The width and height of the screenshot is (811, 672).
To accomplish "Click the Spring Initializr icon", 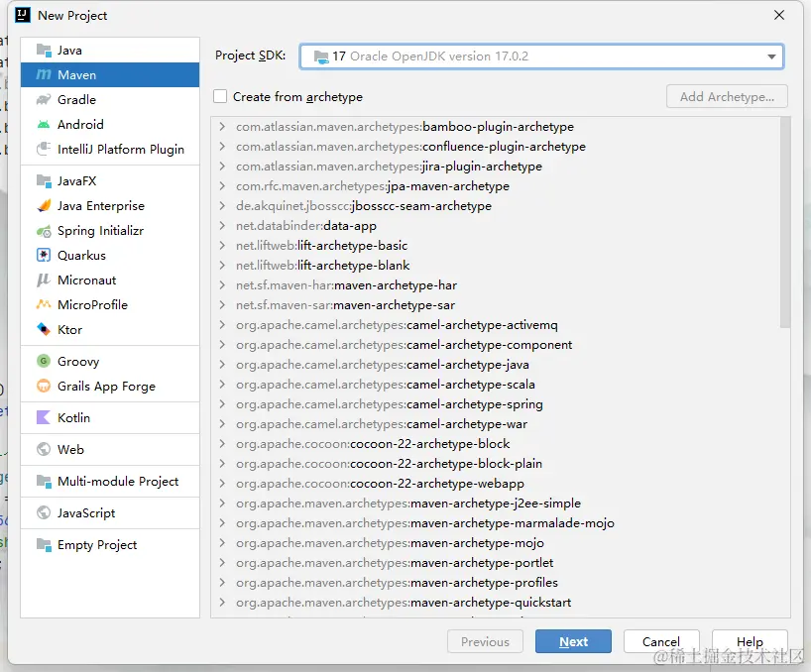I will pyautogui.click(x=44, y=231).
